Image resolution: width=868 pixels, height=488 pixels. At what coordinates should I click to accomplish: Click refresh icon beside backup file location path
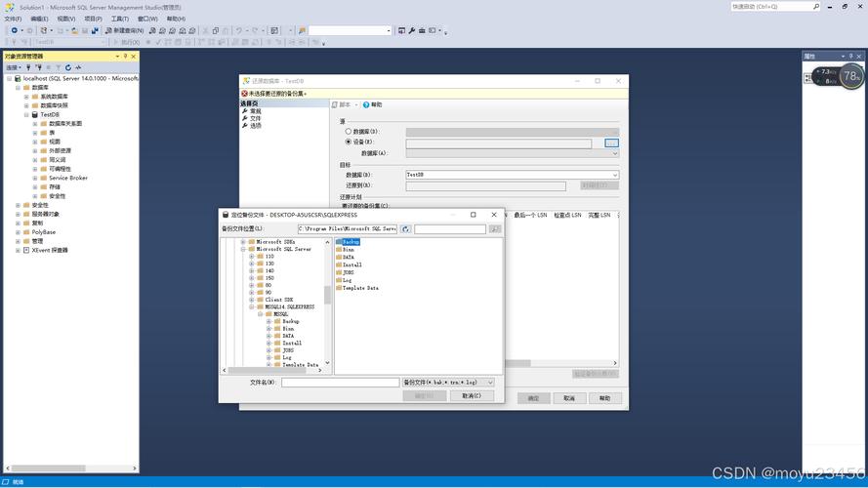coord(406,229)
